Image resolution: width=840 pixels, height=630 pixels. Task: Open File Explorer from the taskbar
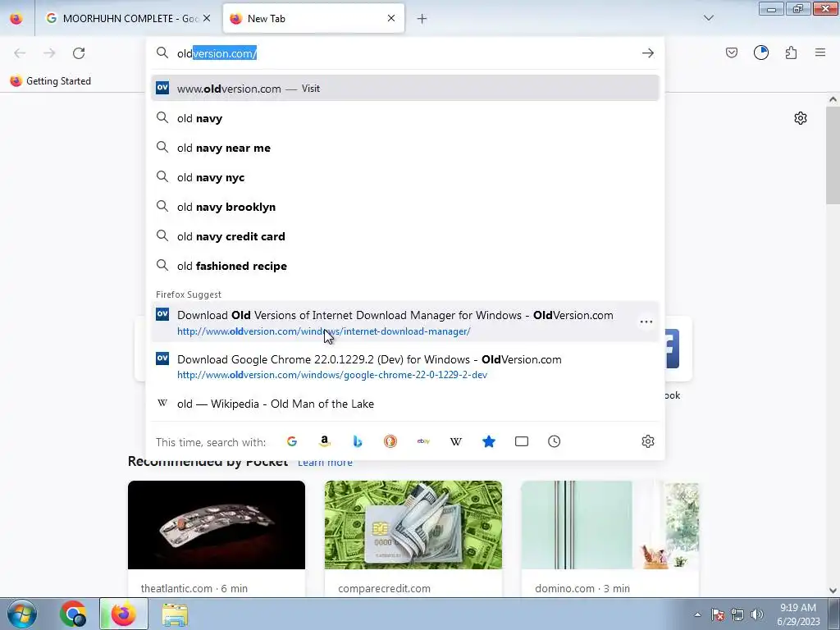[x=175, y=614]
